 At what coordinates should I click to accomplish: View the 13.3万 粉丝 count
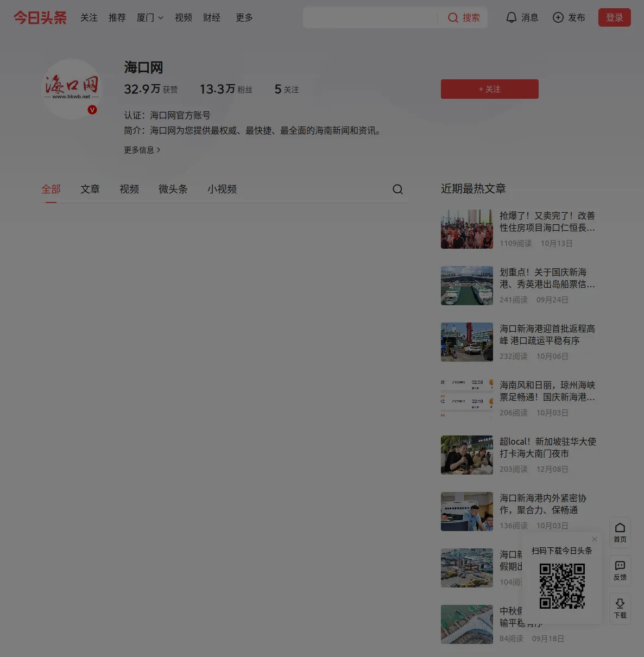pos(226,89)
